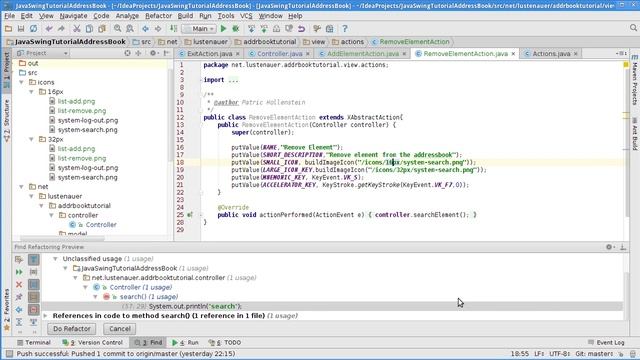Click the Redo toolbar icon
The width and height of the screenshot is (640, 360).
pos(61,29)
